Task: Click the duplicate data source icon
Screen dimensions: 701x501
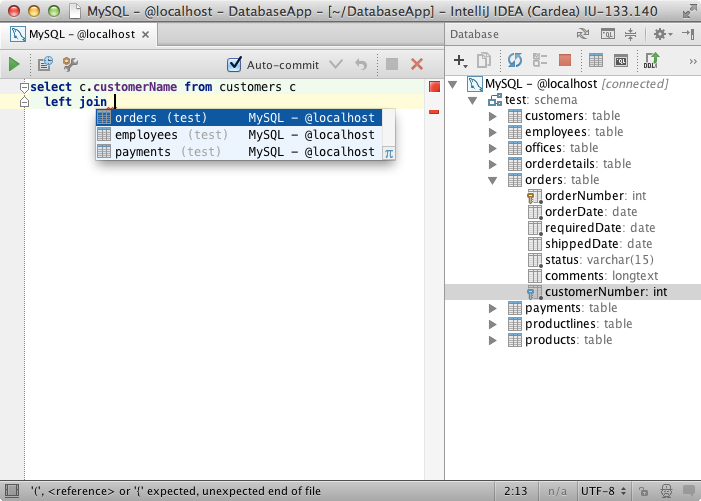Action: pos(484,60)
